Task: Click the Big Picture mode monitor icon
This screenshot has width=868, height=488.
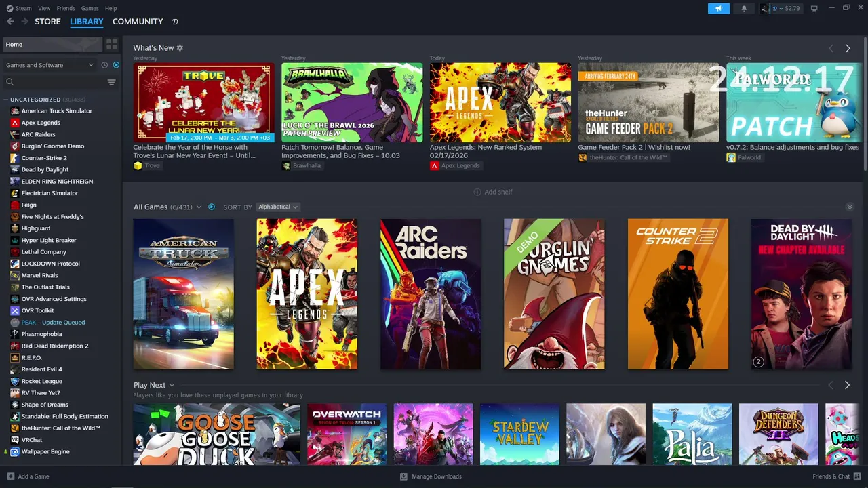Action: click(814, 8)
